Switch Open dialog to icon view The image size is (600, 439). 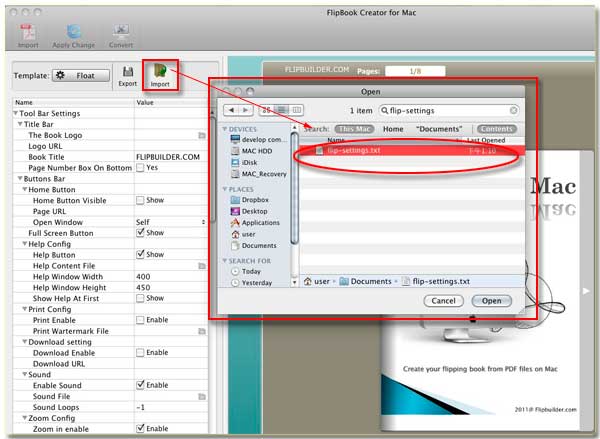tap(266, 110)
